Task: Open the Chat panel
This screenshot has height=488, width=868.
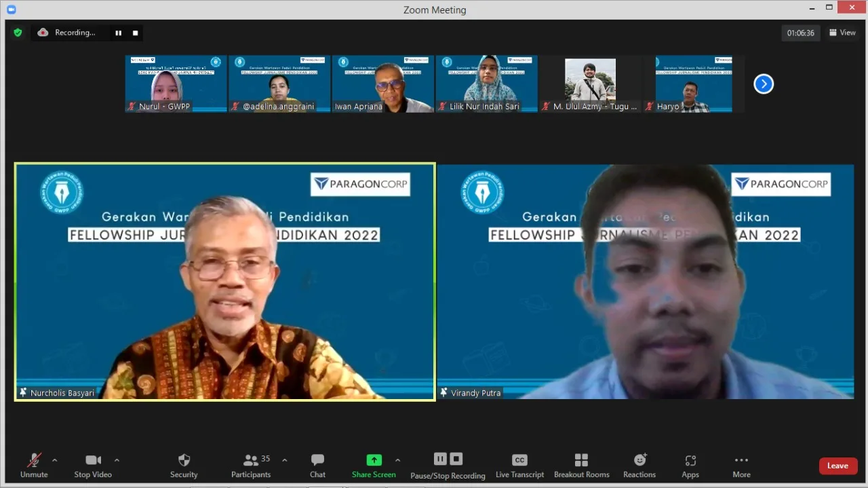Action: [x=317, y=466]
